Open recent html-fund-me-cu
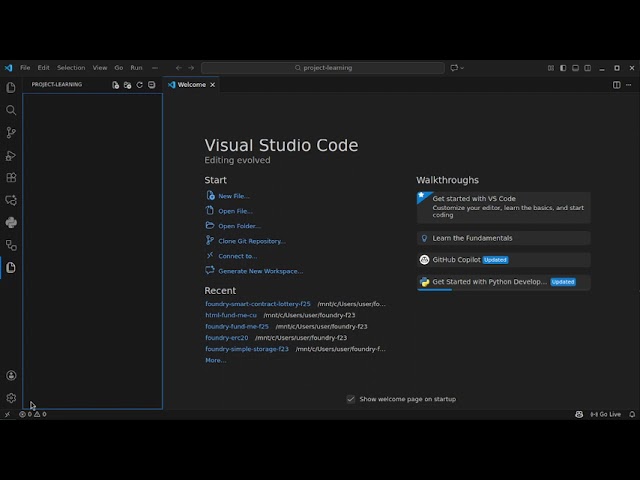 click(x=231, y=315)
